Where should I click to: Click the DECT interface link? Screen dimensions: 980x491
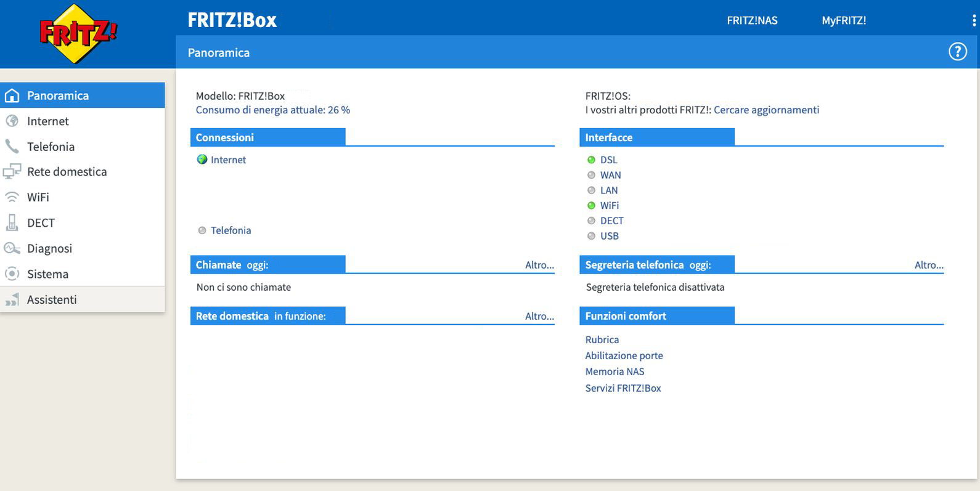point(612,221)
